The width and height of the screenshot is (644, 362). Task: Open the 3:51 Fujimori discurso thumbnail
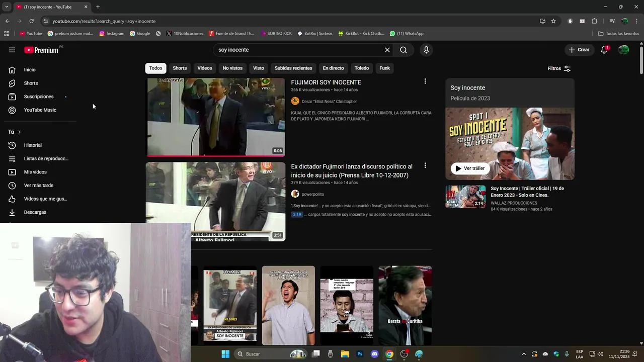point(215,202)
